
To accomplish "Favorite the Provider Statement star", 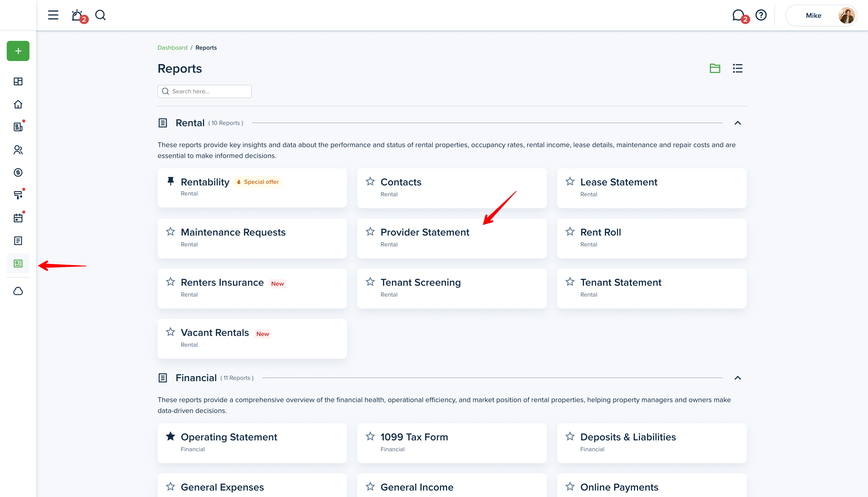I will pos(370,231).
